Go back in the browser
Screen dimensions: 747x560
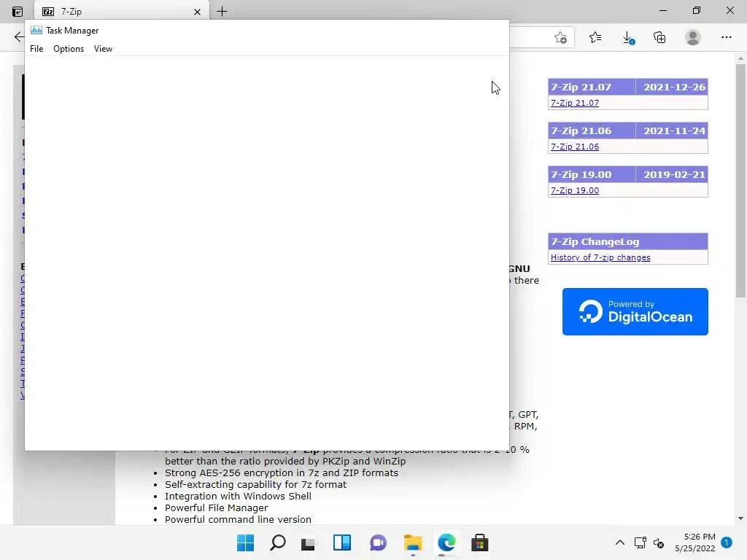click(x=19, y=36)
